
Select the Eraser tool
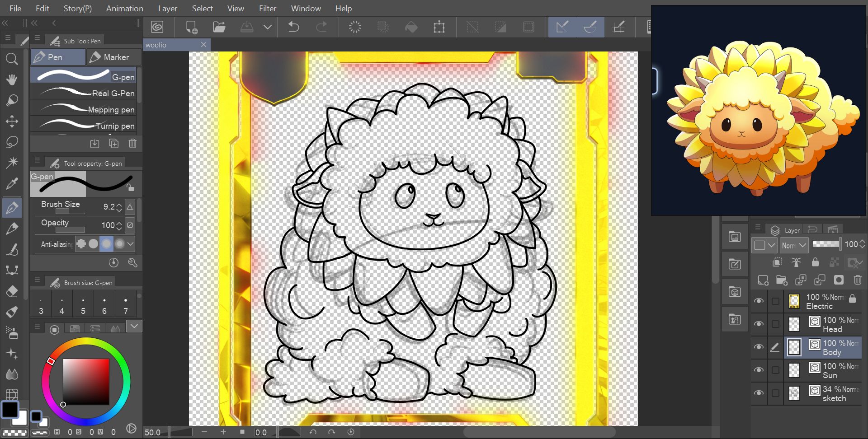[12, 291]
